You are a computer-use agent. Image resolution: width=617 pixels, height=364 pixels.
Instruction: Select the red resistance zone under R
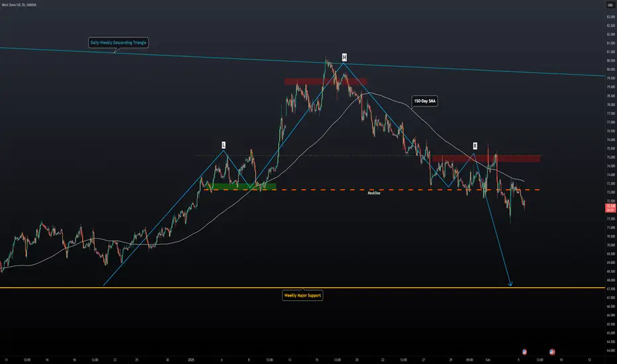pyautogui.click(x=487, y=159)
